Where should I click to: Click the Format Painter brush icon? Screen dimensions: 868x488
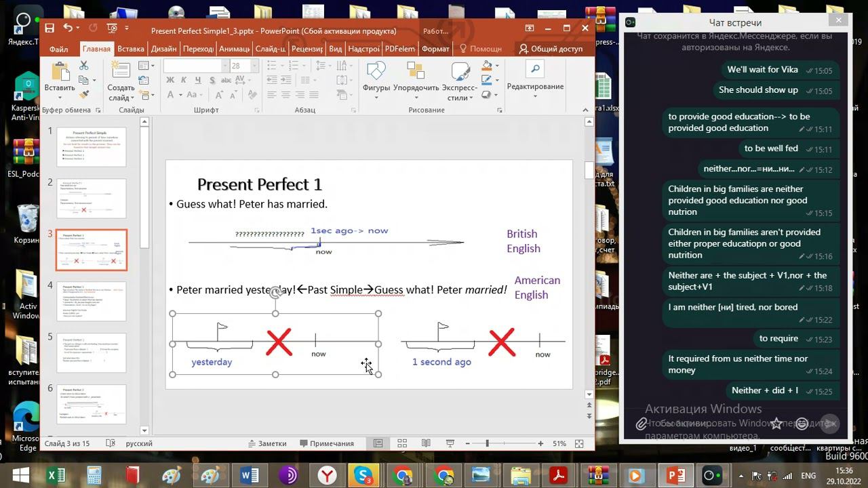tap(84, 94)
